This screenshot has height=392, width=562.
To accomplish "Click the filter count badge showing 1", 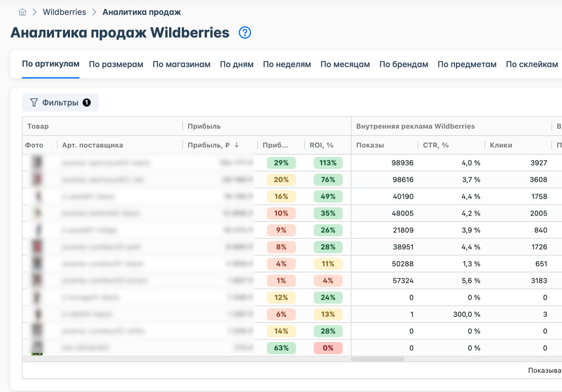I will pos(87,103).
